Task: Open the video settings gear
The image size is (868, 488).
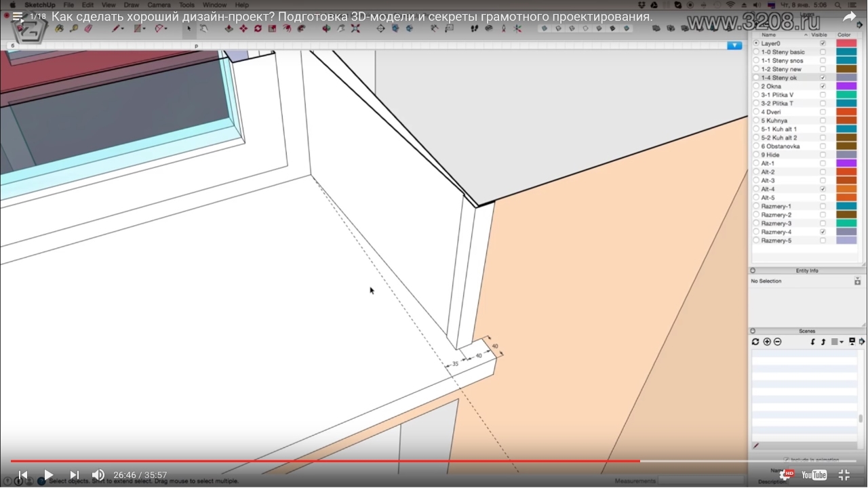Action: [786, 474]
